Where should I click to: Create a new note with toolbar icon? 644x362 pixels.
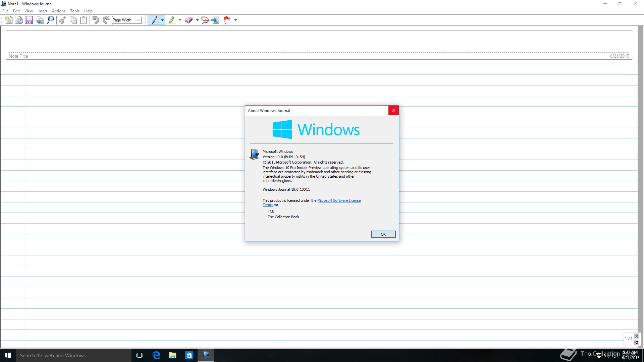point(9,20)
